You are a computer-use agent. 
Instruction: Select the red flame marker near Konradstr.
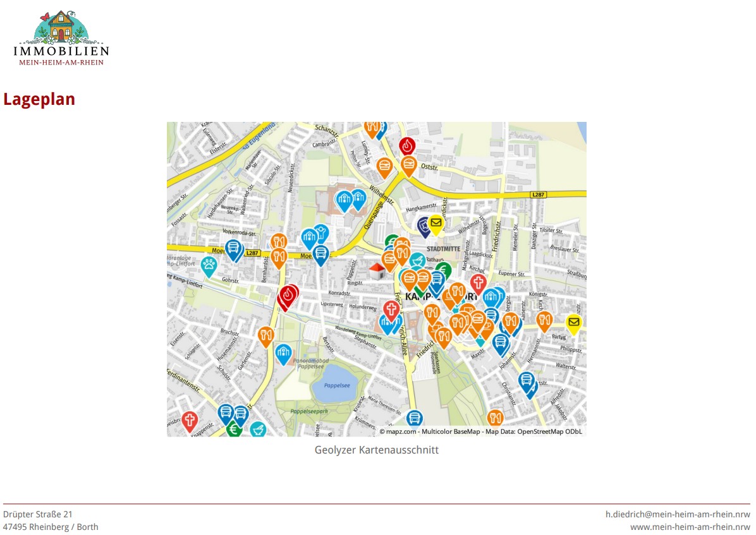[x=288, y=295]
